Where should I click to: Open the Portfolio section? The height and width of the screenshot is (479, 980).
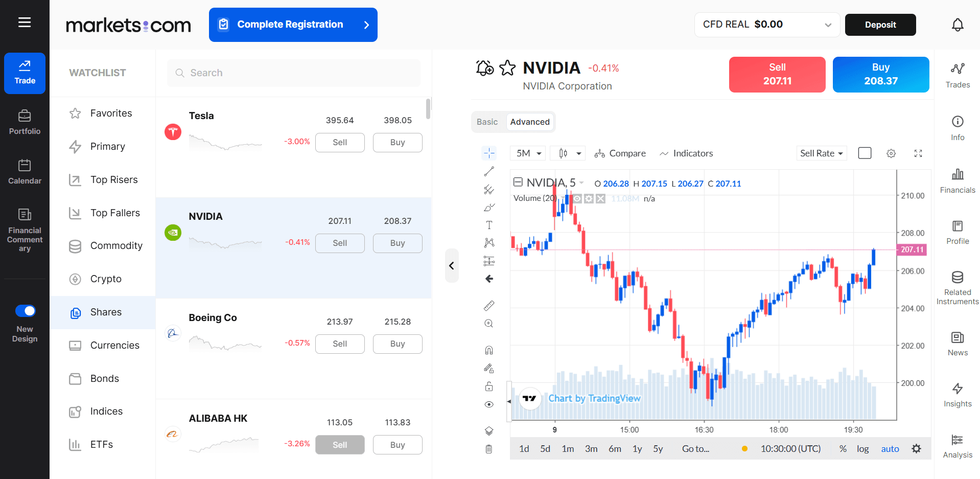(25, 122)
